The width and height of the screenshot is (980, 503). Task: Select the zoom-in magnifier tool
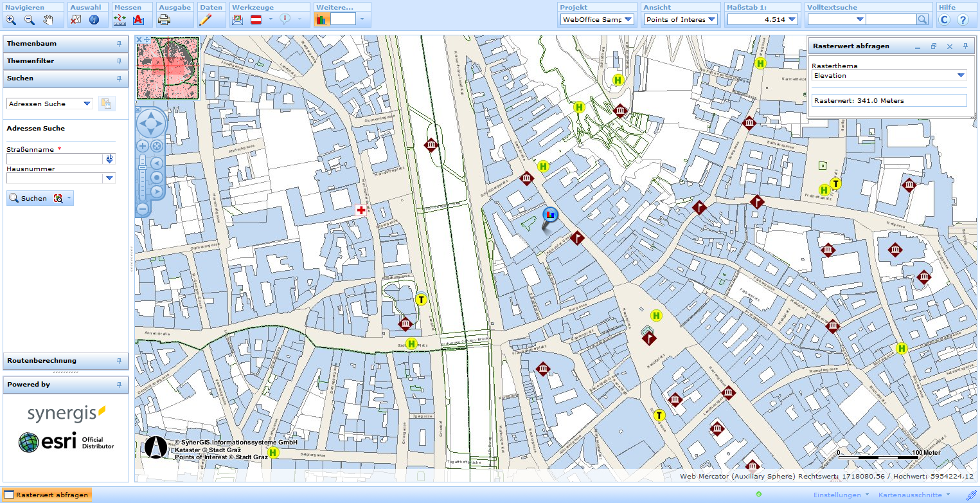point(10,19)
